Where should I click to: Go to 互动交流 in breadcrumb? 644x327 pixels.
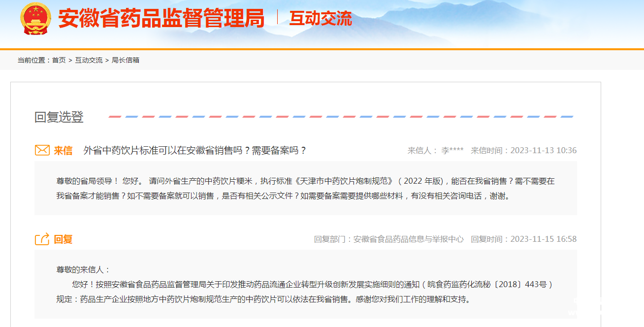(89, 60)
